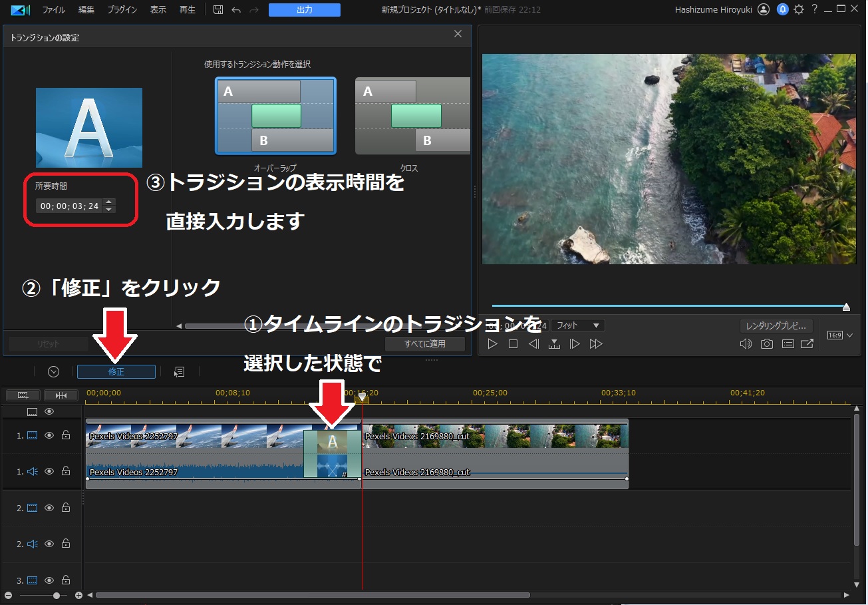
Task: Click the 所要時間 duration input field
Action: pyautogui.click(x=69, y=206)
